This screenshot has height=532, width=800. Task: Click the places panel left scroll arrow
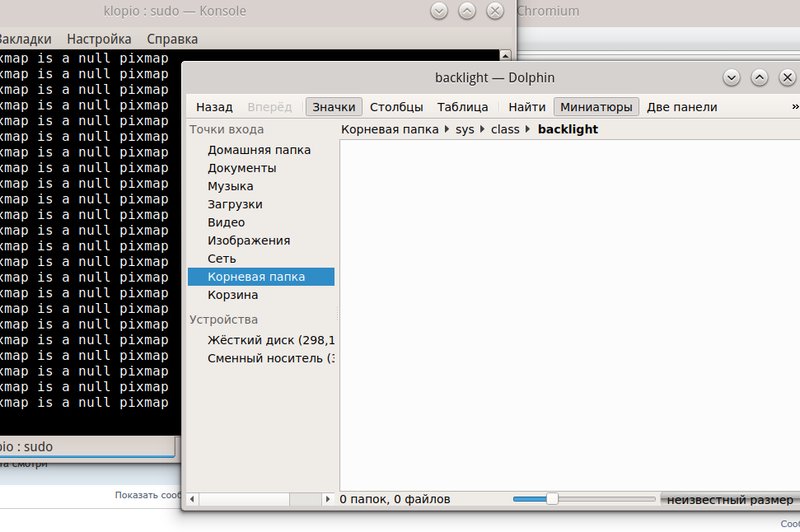pos(192,499)
